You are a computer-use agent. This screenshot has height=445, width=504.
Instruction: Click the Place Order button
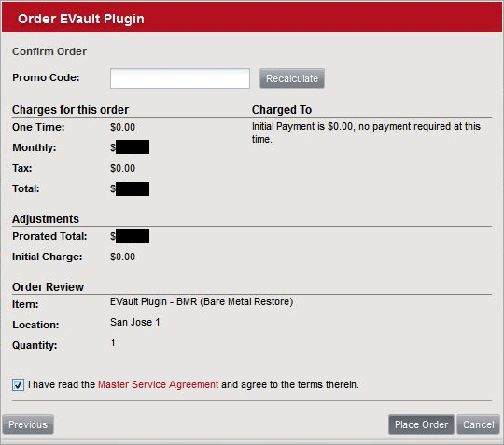[x=421, y=424]
